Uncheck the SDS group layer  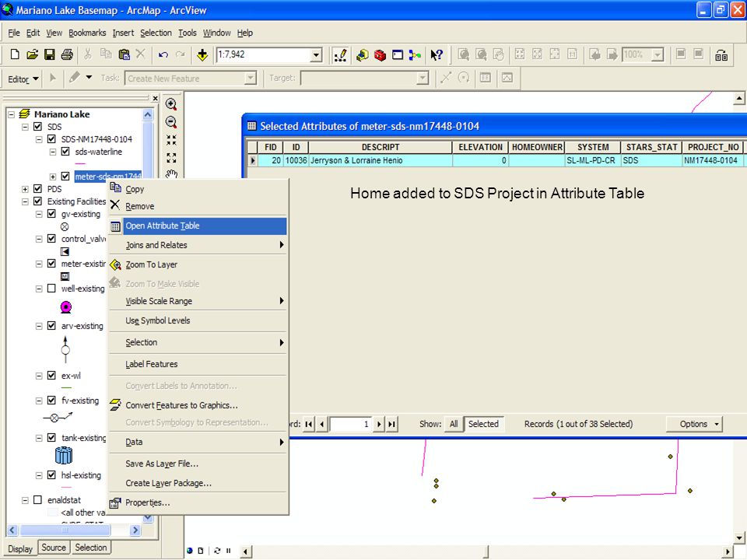pos(37,127)
